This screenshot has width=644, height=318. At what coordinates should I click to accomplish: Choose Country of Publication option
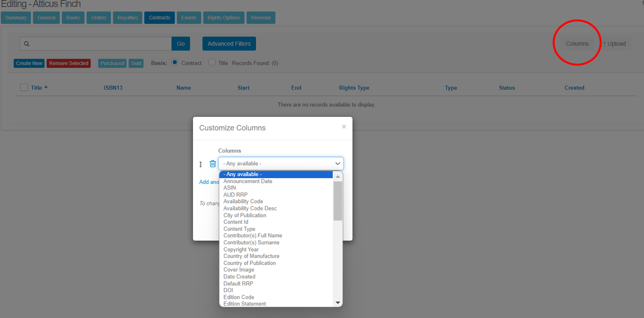(276, 263)
